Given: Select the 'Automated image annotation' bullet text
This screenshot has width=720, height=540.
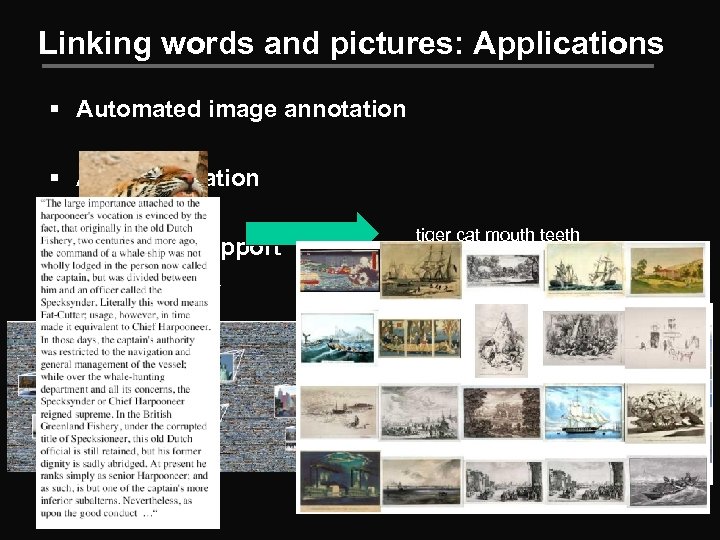Looking at the screenshot, I should 241,109.
